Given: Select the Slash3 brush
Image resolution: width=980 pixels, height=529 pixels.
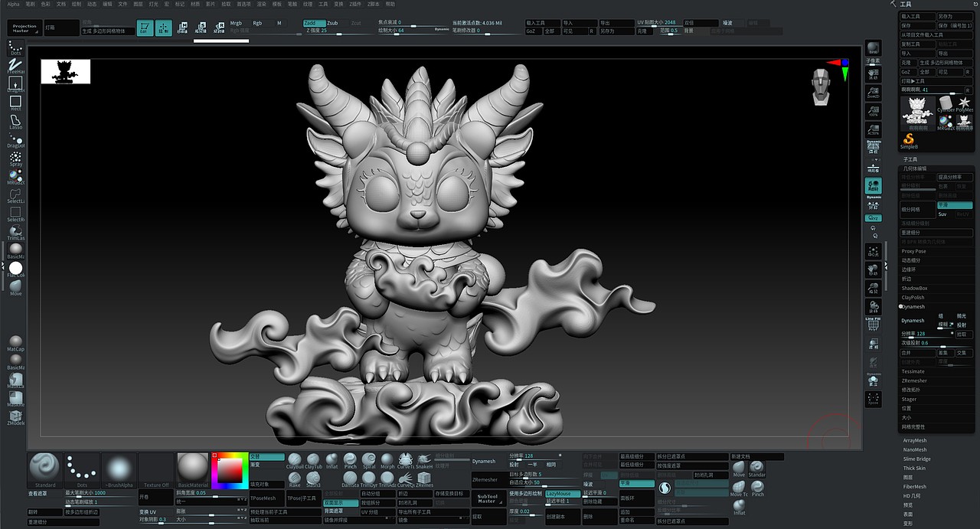Looking at the screenshot, I should tap(313, 479).
